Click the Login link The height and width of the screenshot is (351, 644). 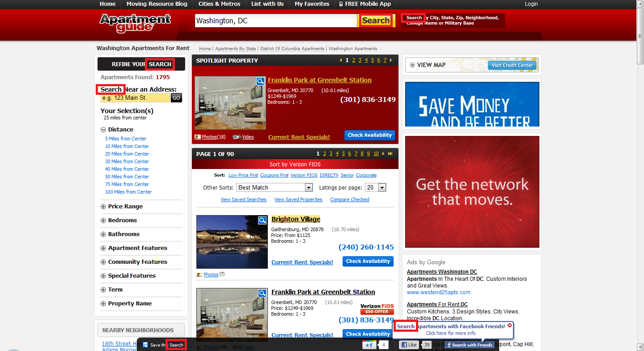[531, 4]
